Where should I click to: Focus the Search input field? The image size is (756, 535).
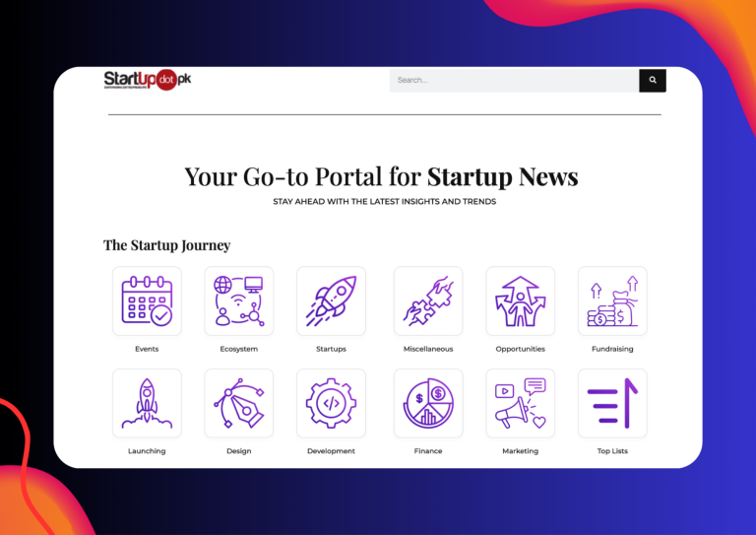[x=514, y=80]
